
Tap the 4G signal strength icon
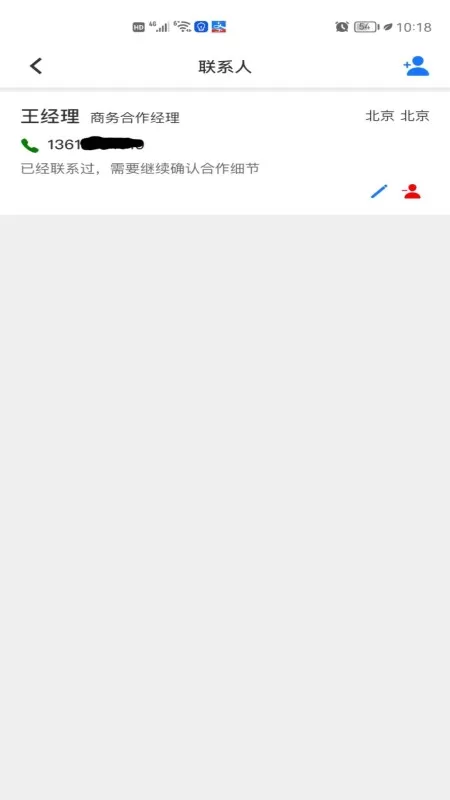[x=159, y=27]
